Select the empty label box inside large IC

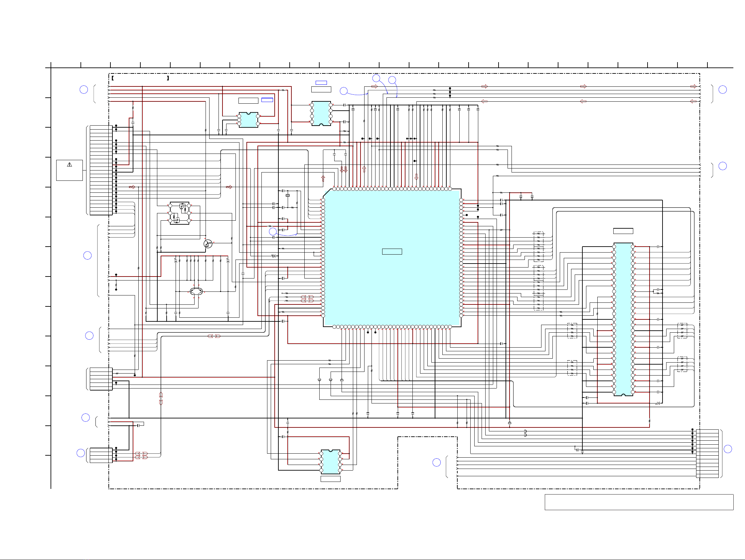392,251
